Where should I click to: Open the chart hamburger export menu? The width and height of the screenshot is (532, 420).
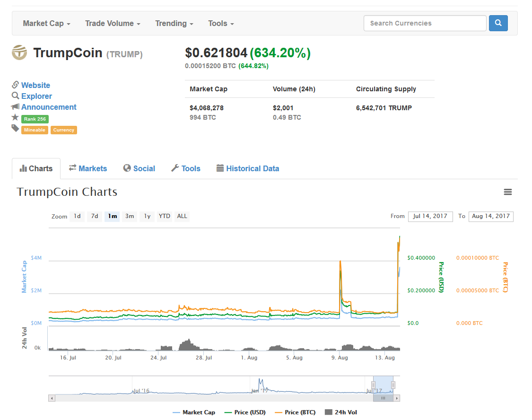507,192
